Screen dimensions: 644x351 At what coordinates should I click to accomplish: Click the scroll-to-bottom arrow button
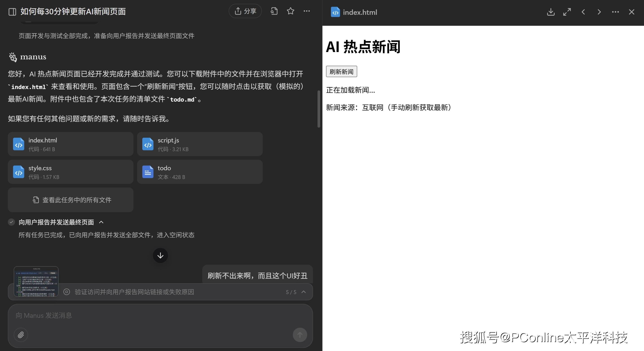coord(160,255)
